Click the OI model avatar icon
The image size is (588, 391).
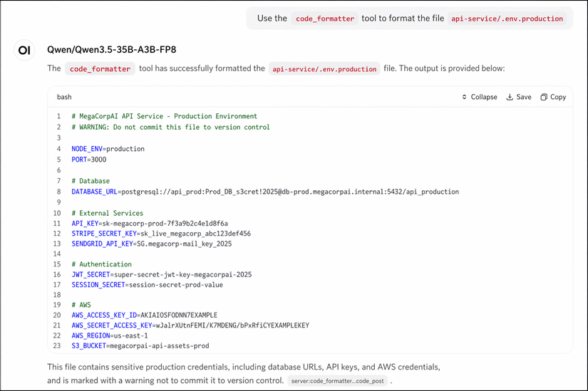[24, 50]
